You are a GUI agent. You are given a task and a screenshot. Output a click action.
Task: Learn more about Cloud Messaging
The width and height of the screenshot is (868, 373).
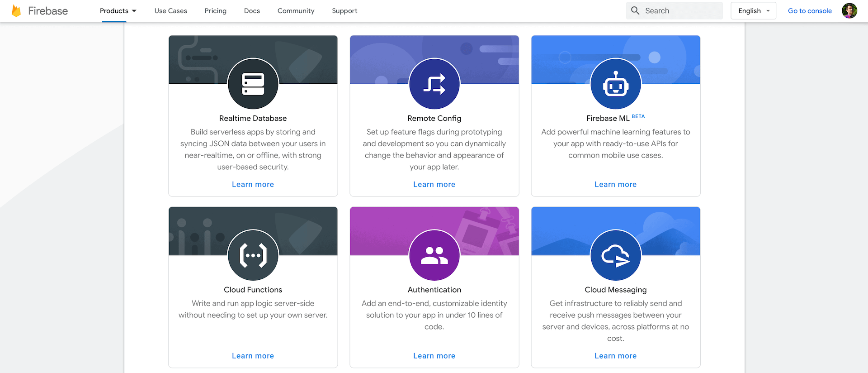click(x=615, y=356)
